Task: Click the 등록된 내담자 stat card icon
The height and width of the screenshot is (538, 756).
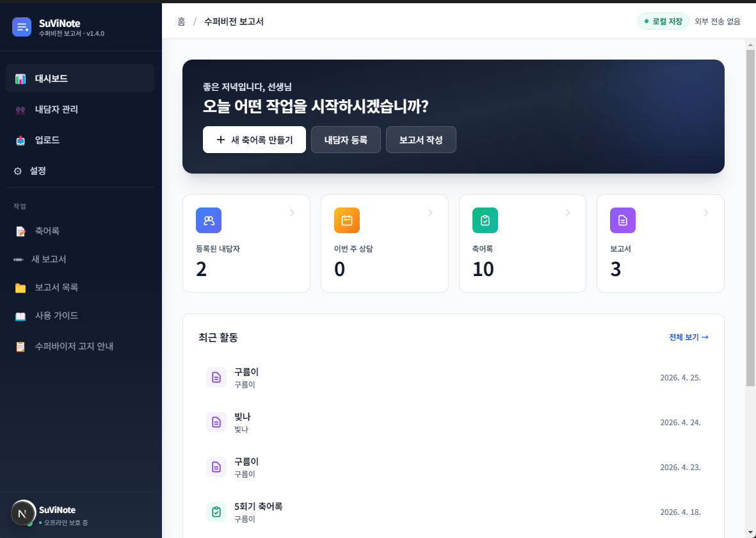Action: [x=208, y=220]
